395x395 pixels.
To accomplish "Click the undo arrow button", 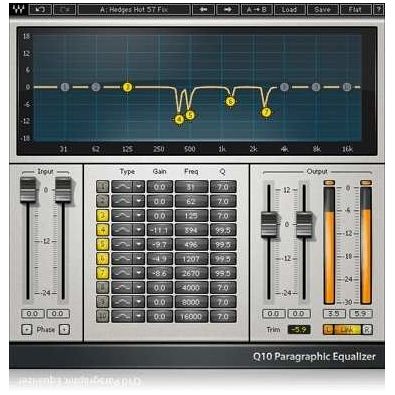I will pyautogui.click(x=40, y=10).
